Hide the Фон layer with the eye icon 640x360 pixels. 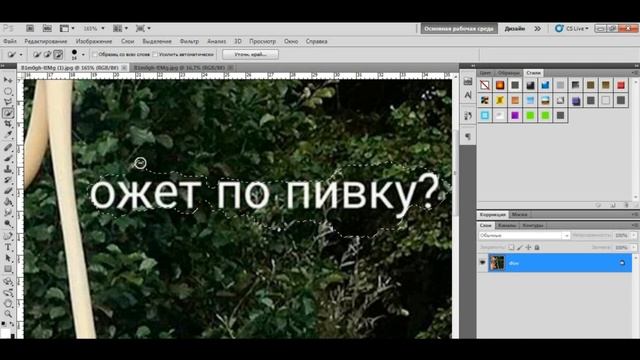pos(483,263)
